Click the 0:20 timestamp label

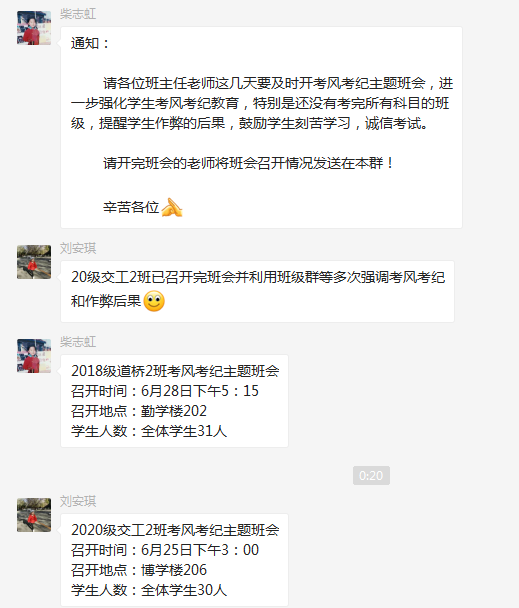click(371, 475)
